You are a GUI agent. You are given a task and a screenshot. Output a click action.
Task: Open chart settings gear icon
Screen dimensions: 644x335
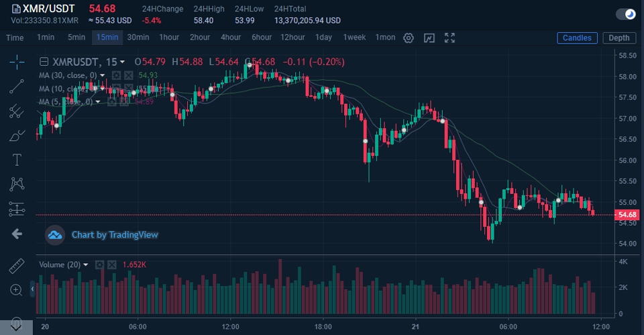pyautogui.click(x=409, y=38)
